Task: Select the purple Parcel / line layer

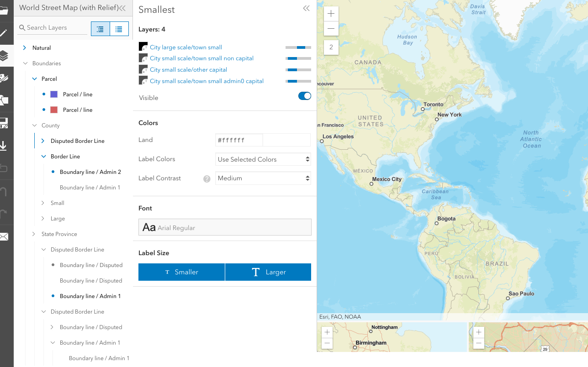Action: pyautogui.click(x=78, y=94)
